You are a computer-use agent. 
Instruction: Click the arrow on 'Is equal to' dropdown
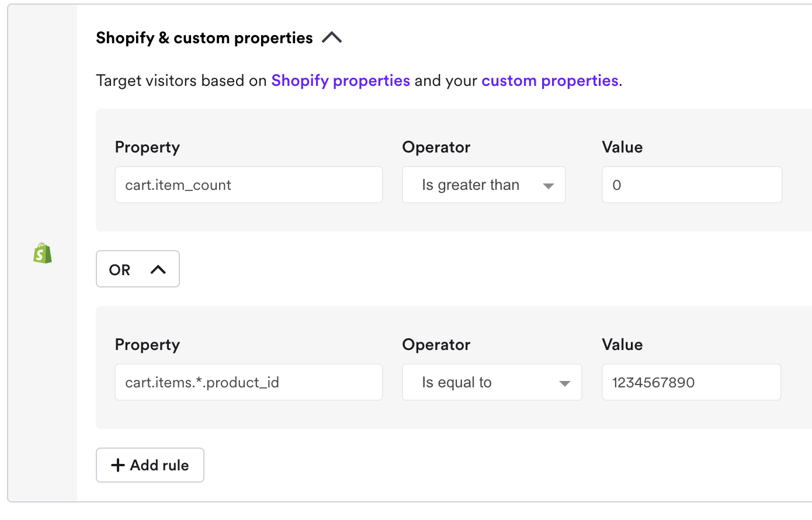564,383
